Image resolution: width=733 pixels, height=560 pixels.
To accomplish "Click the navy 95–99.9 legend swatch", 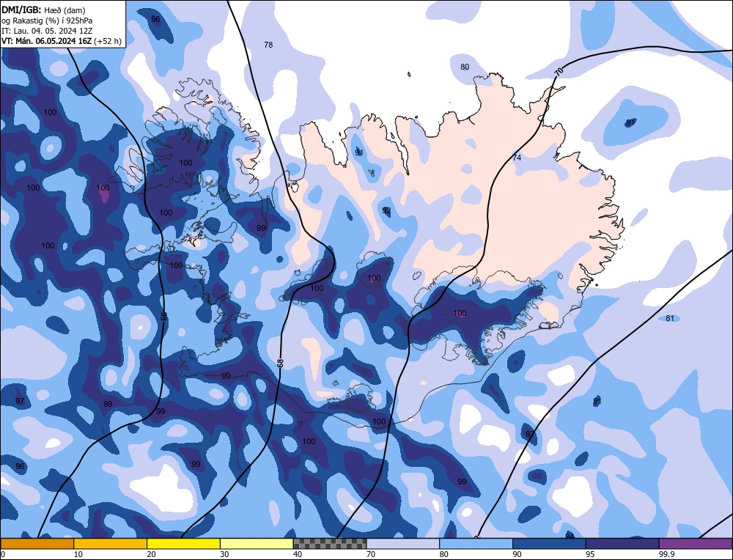I will click(x=622, y=544).
